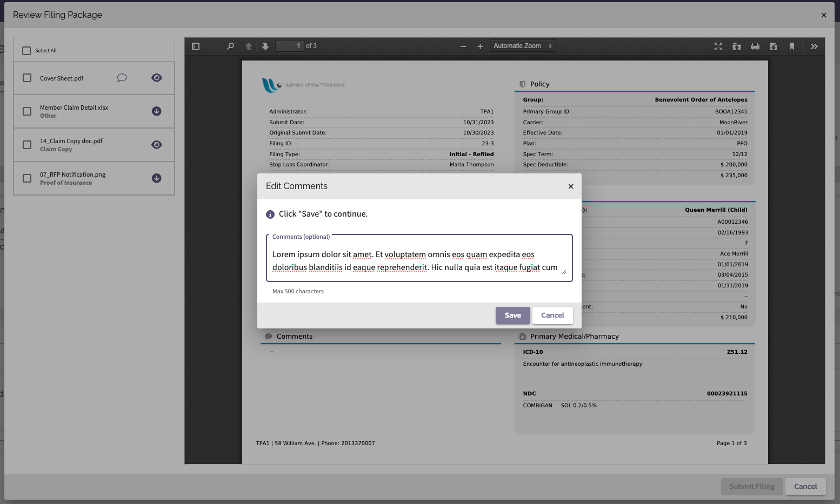This screenshot has width=840, height=504.
Task: Open the PDF search tool
Action: (230, 46)
